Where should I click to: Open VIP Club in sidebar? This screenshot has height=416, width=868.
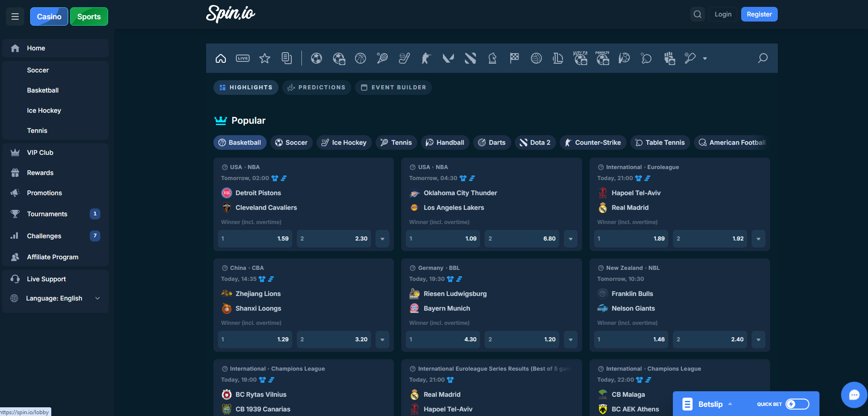tap(55, 153)
